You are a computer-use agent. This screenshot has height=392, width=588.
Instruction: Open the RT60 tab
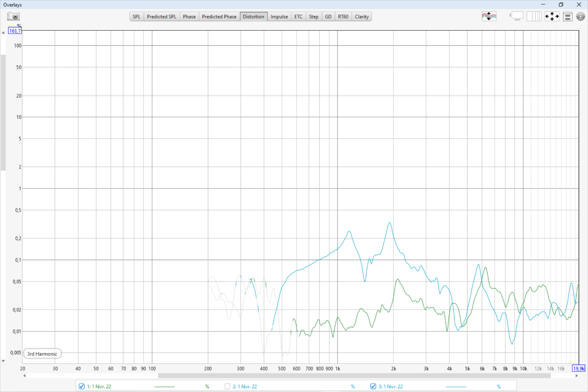(343, 17)
